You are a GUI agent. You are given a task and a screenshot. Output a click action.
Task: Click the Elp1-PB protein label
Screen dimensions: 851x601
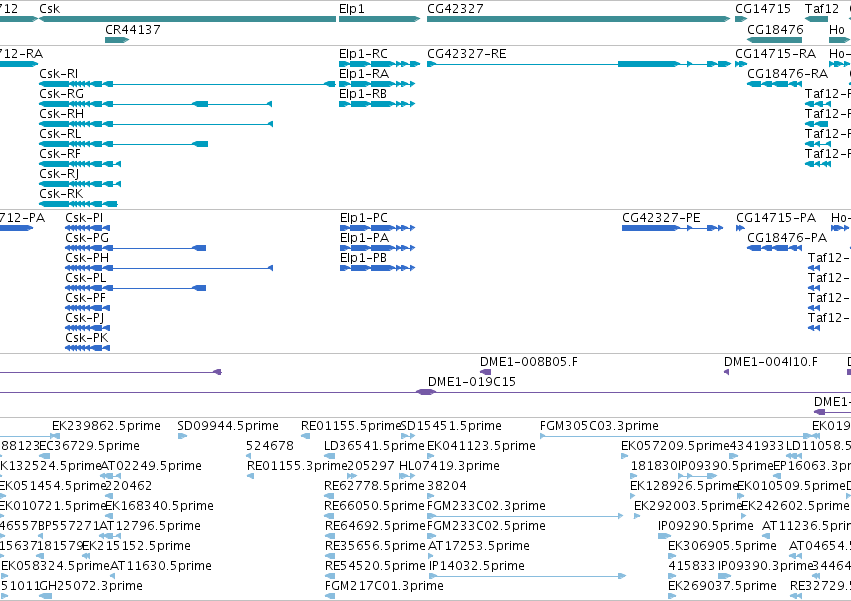coord(364,258)
